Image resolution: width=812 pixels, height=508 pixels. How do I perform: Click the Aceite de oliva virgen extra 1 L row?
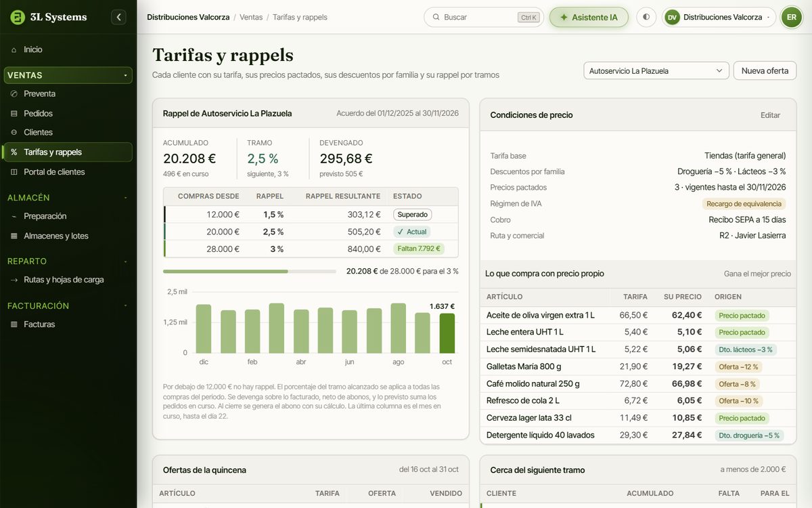(638, 315)
